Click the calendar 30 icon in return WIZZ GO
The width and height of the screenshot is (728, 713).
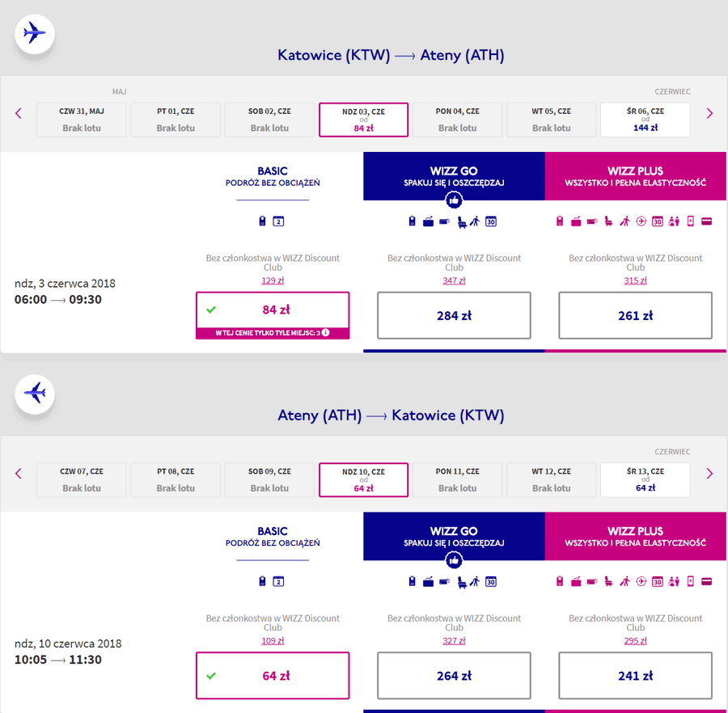coord(491,582)
